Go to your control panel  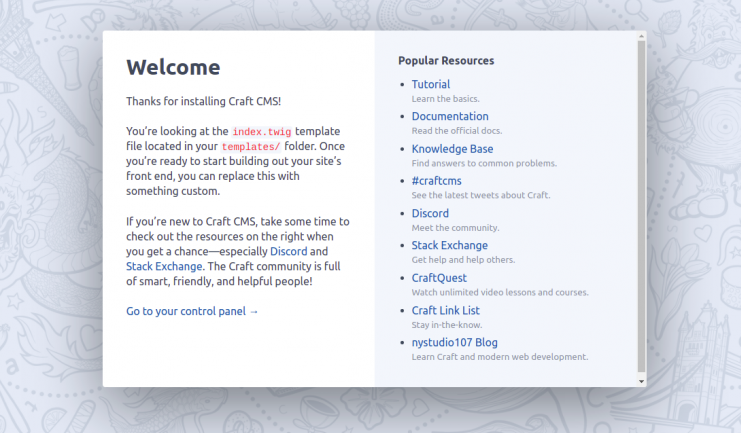pos(192,312)
